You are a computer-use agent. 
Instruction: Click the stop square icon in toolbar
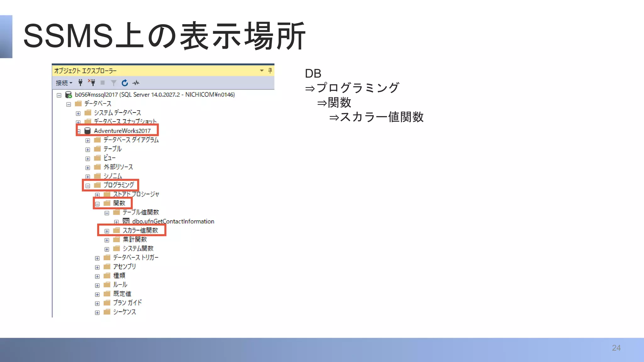tap(103, 83)
